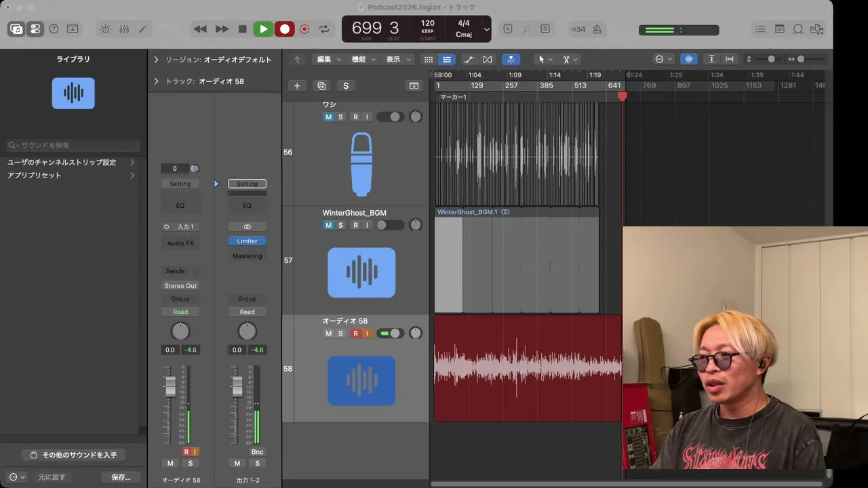Open the Editors pencil icon
868x488 pixels.
click(x=142, y=29)
